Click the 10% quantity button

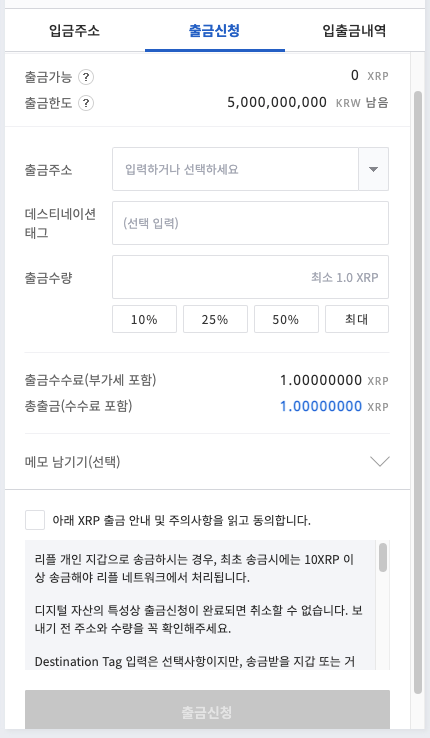144,319
